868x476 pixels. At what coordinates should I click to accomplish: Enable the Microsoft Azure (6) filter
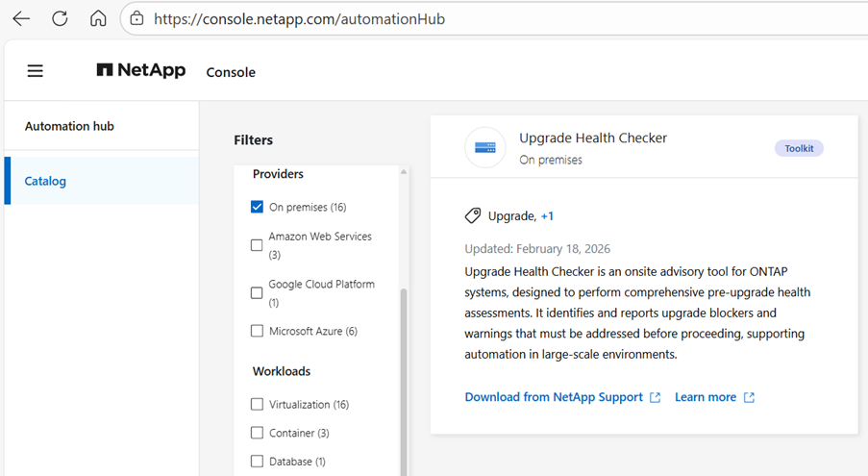257,331
